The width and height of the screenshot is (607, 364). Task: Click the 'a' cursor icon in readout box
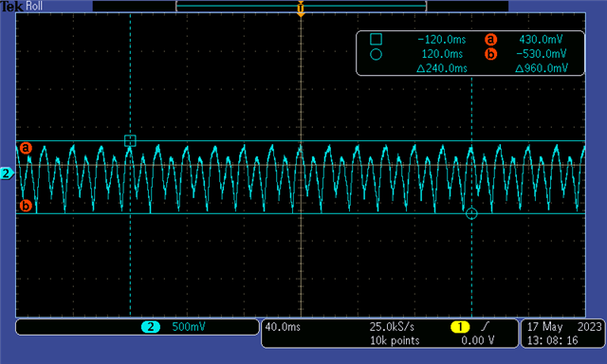tap(490, 40)
